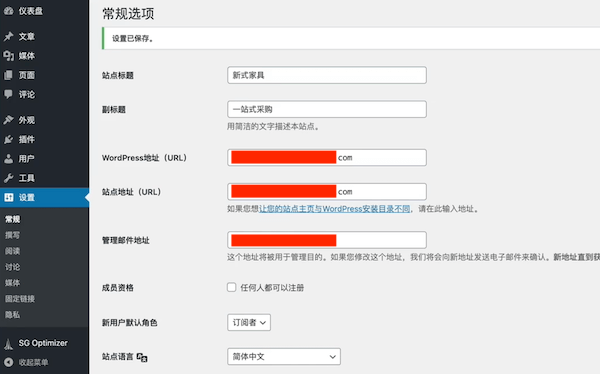The image size is (600, 374).
Task: Click the 管理邮件地址 input field
Action: click(x=327, y=240)
